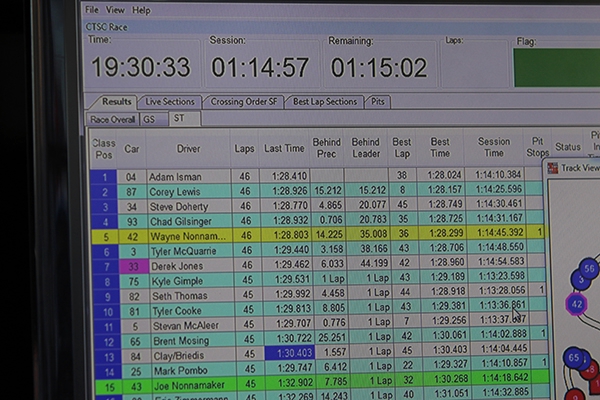Open the Pits tab
This screenshot has height=400, width=600.
[x=378, y=101]
